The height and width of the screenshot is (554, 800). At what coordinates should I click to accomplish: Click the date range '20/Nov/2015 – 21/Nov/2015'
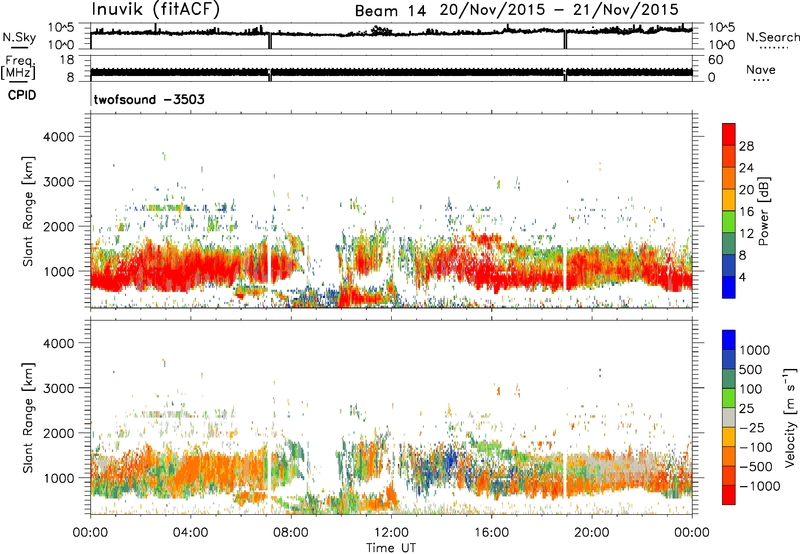559,10
